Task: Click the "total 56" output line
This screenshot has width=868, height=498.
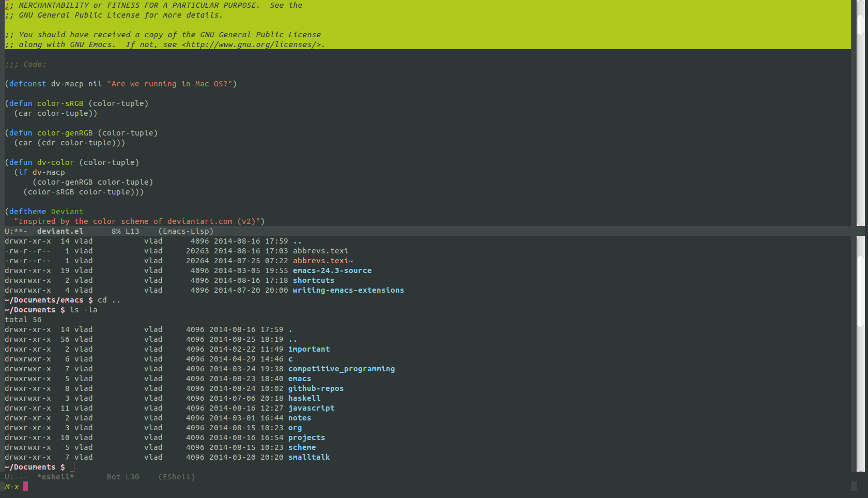Action: click(x=23, y=320)
